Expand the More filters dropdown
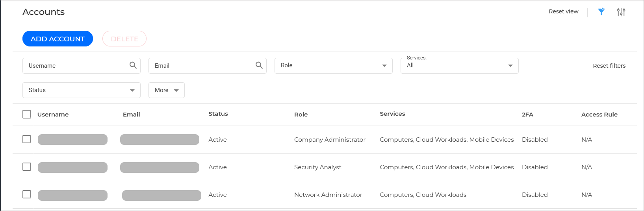Image resolution: width=644 pixels, height=211 pixels. click(x=166, y=90)
